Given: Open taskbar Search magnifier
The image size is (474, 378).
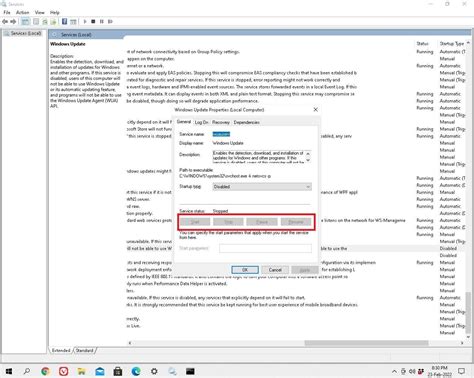Looking at the screenshot, I should pyautogui.click(x=27, y=371).
